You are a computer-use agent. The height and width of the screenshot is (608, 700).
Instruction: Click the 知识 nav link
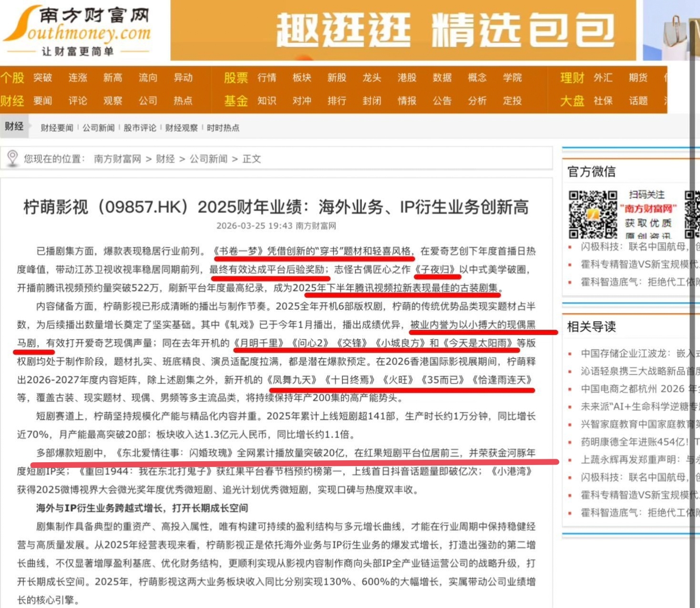267,101
